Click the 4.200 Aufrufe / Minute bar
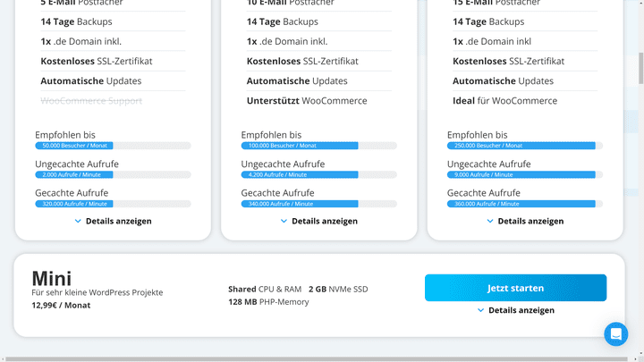 tap(319, 175)
